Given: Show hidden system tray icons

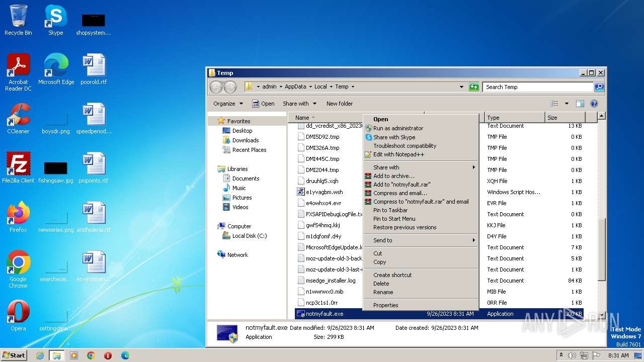Looking at the screenshot, I should tap(561, 355).
